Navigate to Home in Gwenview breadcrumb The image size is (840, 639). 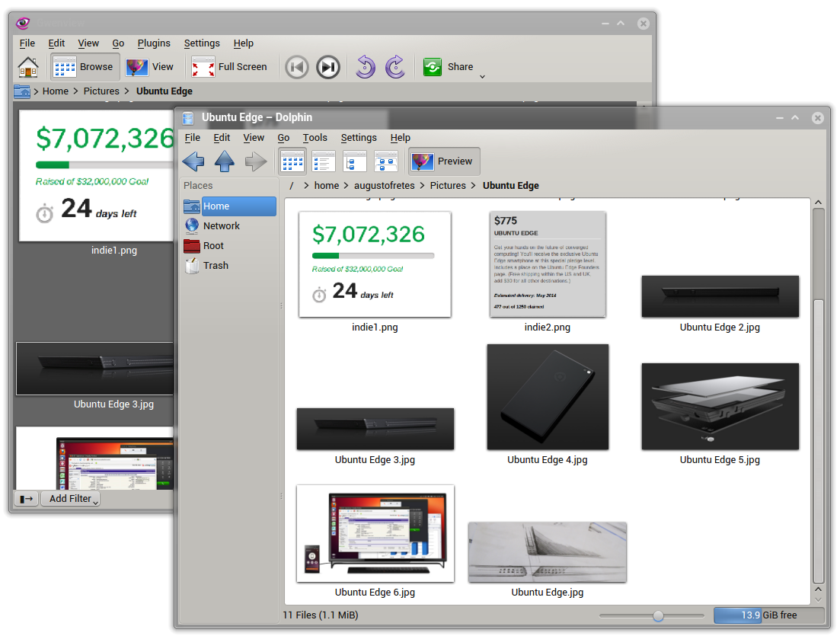tap(55, 91)
